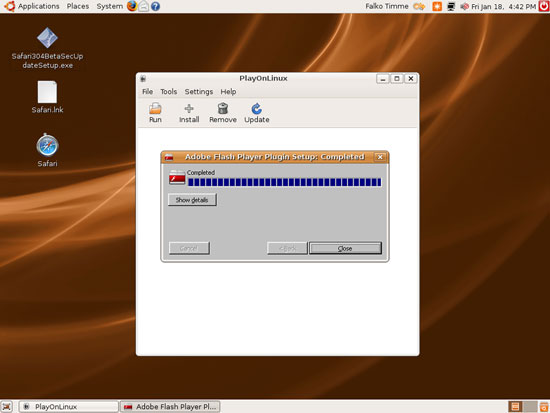
Task: Click the Completed status text
Action: 201,173
